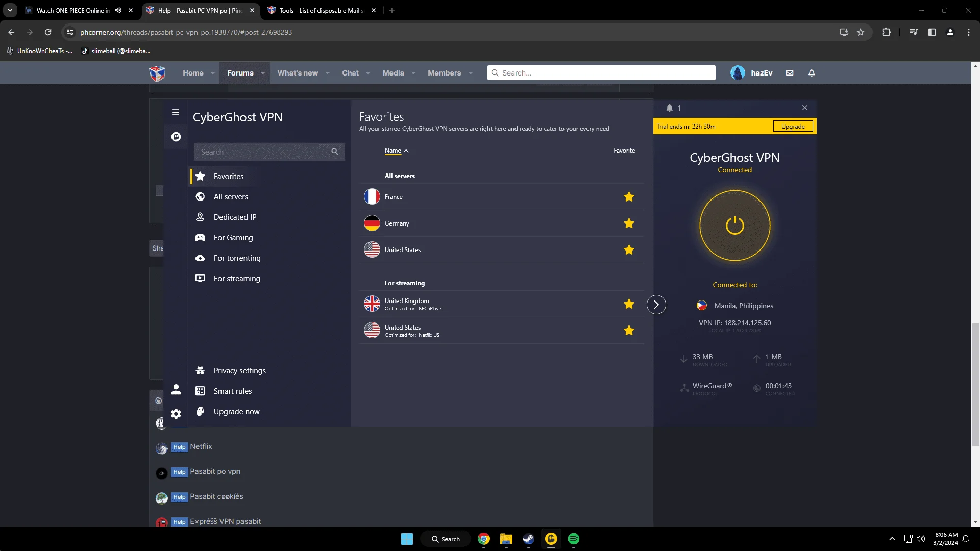980x551 pixels.
Task: Focus the CyberGhost server search field
Action: click(x=269, y=152)
